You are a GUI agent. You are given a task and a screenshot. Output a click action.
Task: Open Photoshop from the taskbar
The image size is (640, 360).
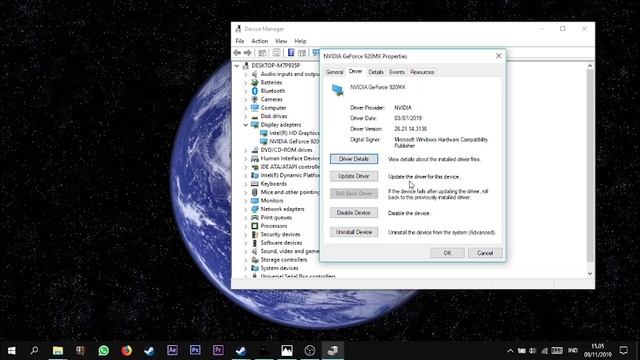(195, 350)
